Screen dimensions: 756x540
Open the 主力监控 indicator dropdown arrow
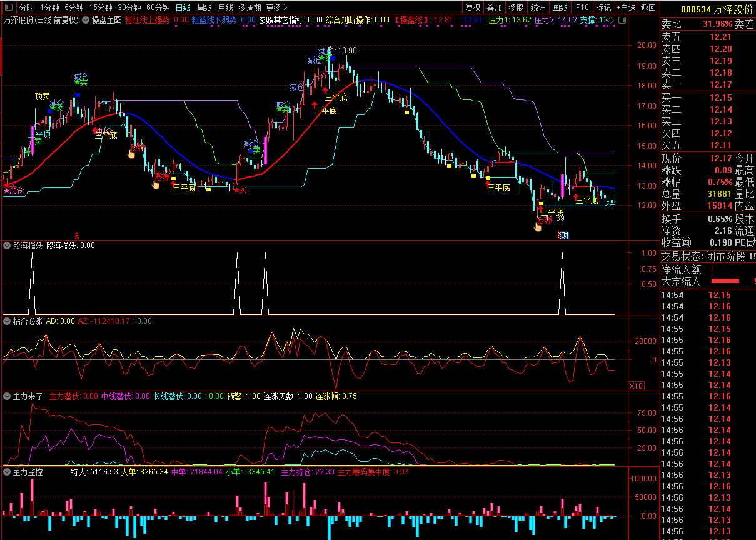click(x=7, y=472)
